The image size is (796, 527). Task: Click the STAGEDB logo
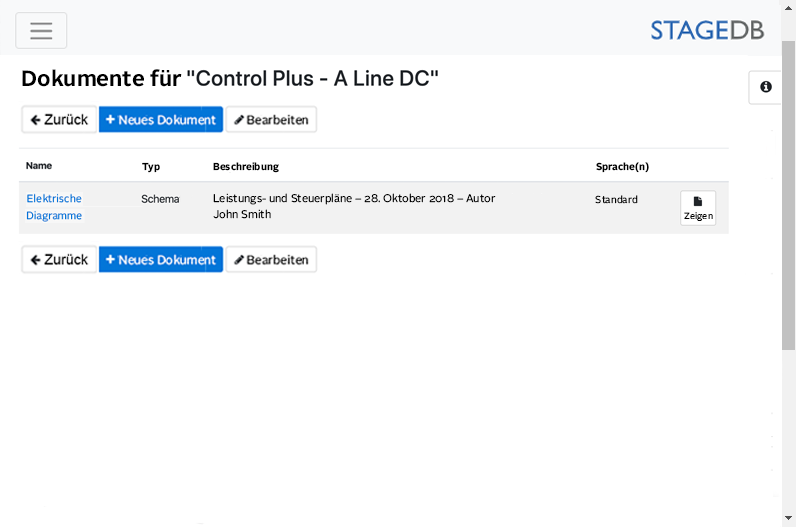pyautogui.click(x=706, y=30)
